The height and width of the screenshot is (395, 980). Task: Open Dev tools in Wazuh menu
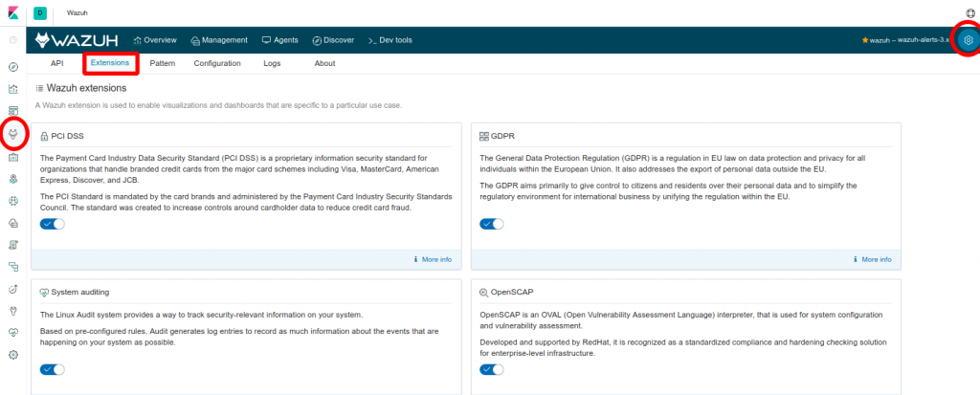coord(390,40)
